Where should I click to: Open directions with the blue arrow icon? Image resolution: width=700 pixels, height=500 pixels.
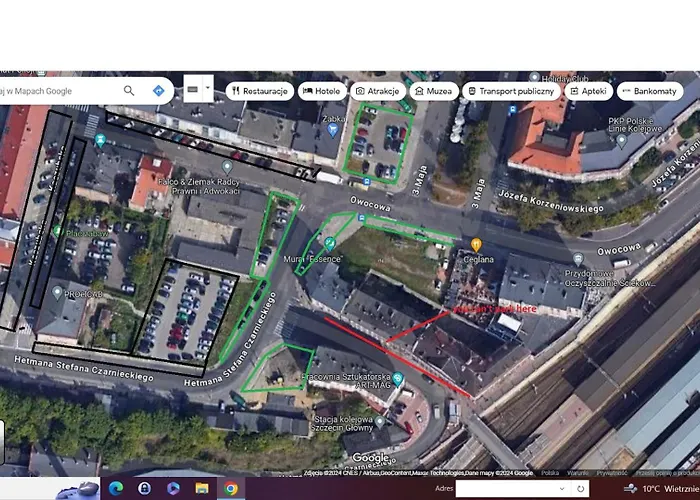[x=158, y=91]
